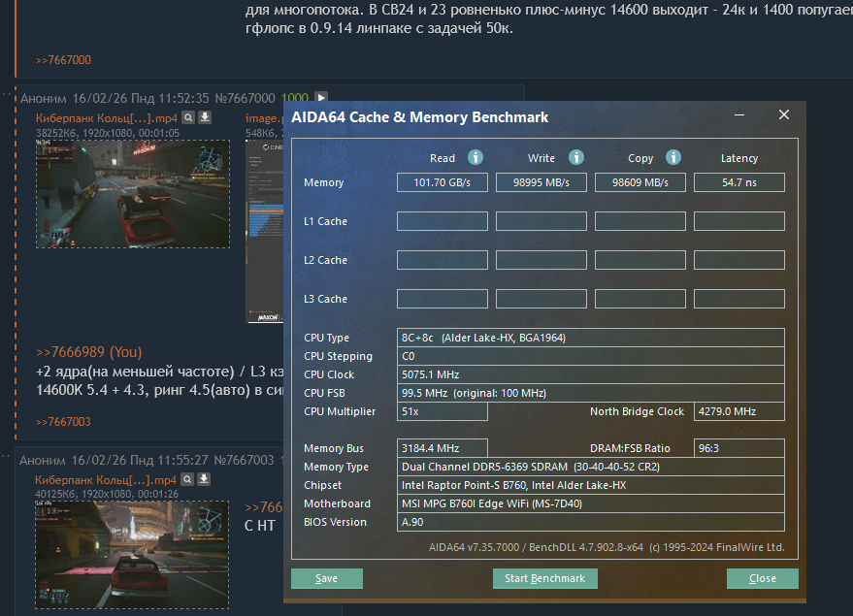Follow the >>7667003 reply link
Image resolution: width=853 pixels, height=616 pixels.
pyautogui.click(x=63, y=422)
